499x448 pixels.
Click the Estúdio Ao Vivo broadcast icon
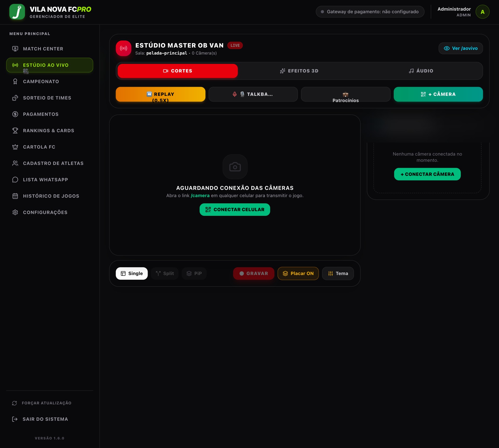pyautogui.click(x=15, y=65)
